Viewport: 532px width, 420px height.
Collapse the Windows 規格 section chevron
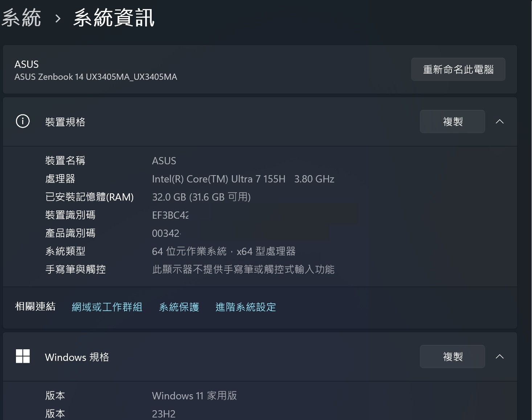coord(500,357)
